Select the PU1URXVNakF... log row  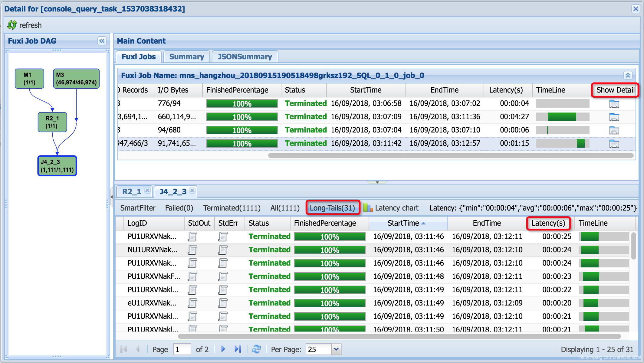pyautogui.click(x=372, y=276)
